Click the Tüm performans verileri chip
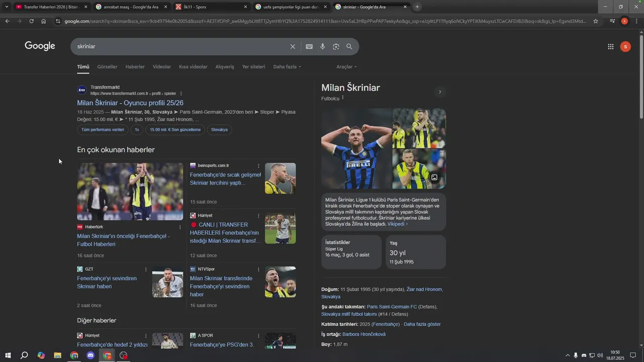644x362 pixels. click(x=103, y=130)
